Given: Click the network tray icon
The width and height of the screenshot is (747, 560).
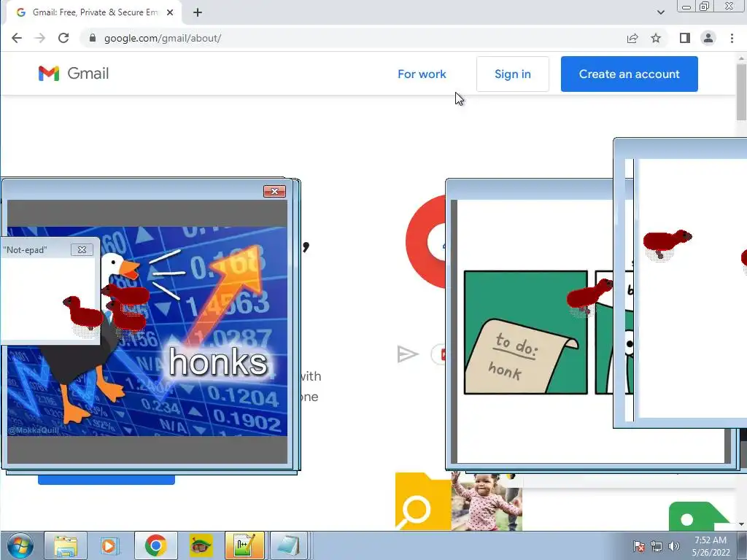Looking at the screenshot, I should coord(657,546).
